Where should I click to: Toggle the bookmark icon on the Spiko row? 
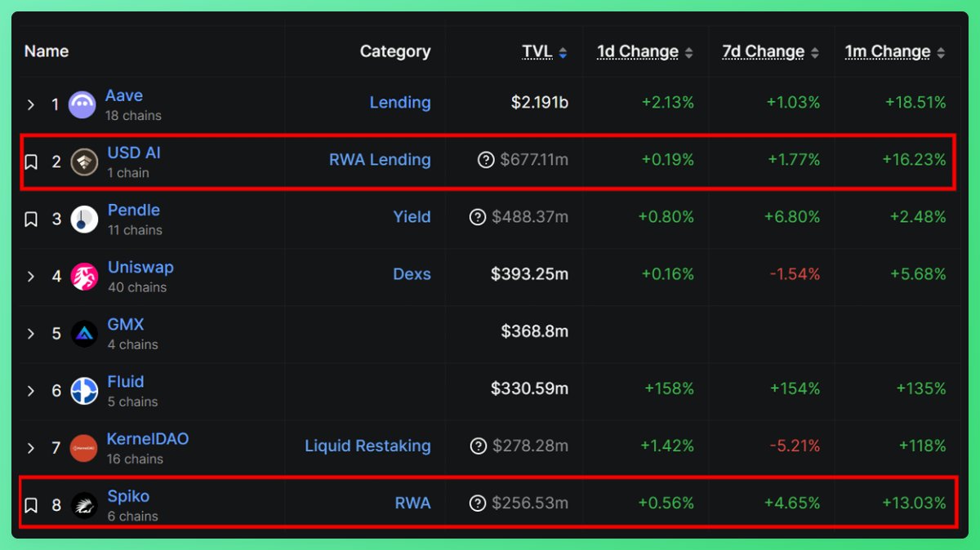31,503
